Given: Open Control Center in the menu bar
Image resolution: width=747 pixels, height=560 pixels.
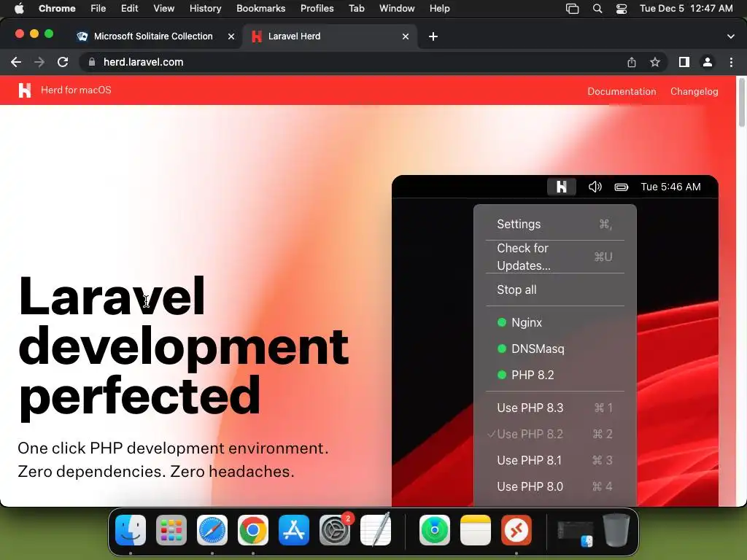Looking at the screenshot, I should coord(622,8).
